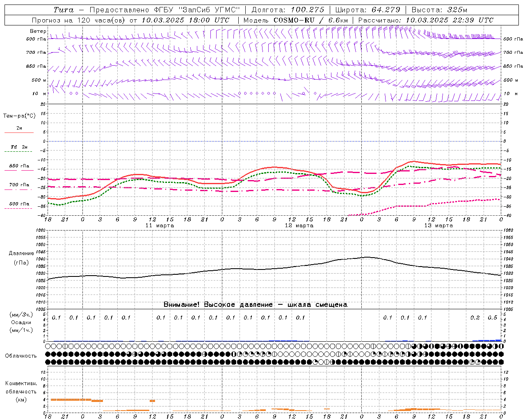Click the "(мм/3ч.)" precipitation unit label

tap(21, 315)
